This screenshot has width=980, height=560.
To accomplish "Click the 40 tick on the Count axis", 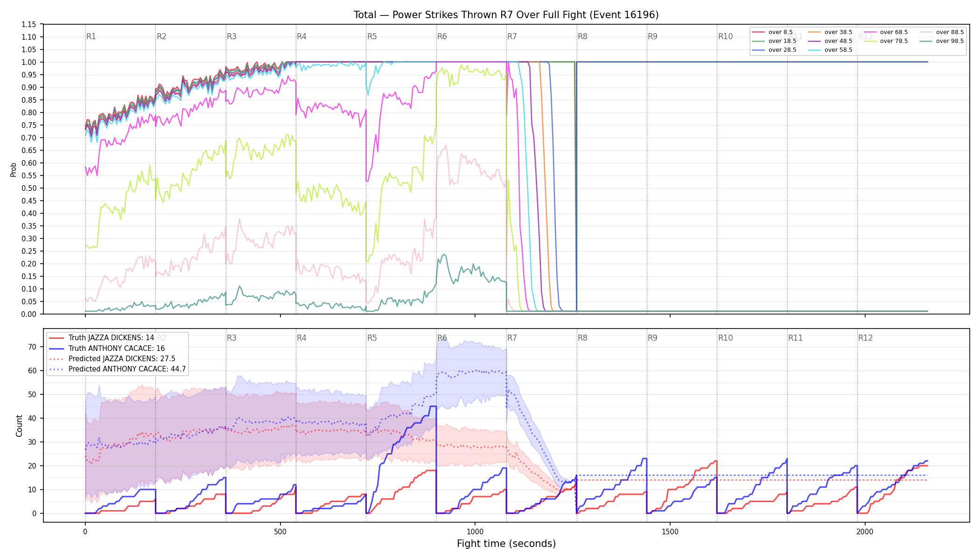I will tap(32, 418).
